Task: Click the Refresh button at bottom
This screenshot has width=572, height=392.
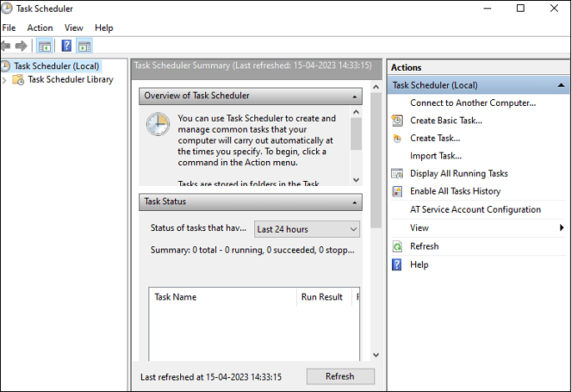Action: point(339,376)
